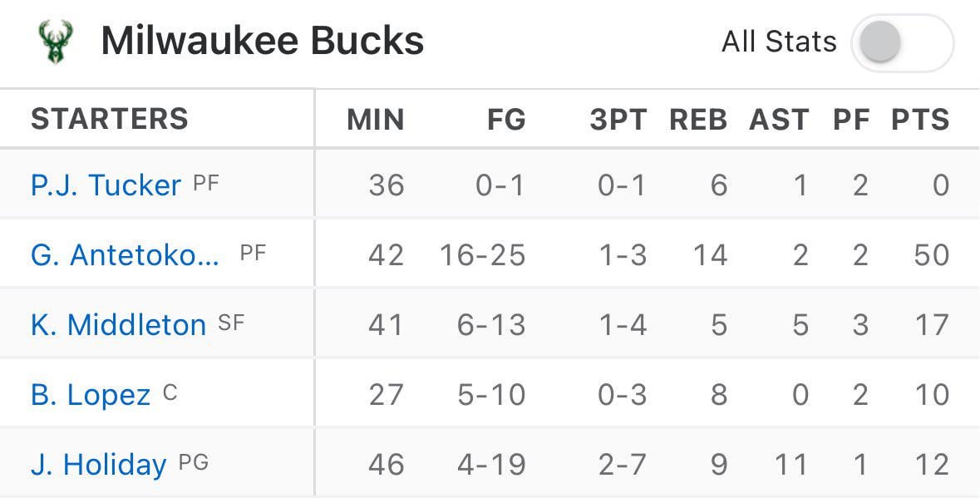Open G. Antetokounmpo's player link
The width and height of the screenshot is (980, 498).
point(125,254)
